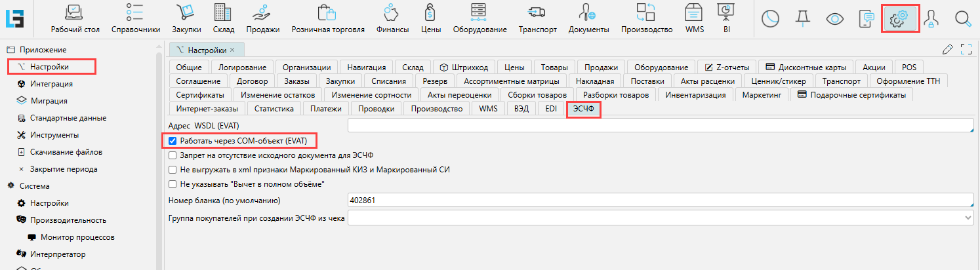Collapse the Система tree section

coord(10,186)
